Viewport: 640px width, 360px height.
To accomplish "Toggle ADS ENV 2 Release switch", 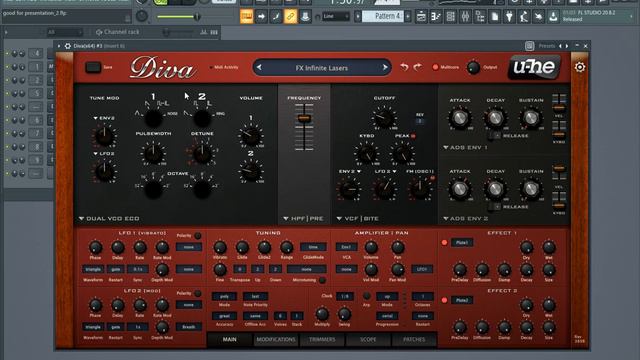I will [494, 207].
